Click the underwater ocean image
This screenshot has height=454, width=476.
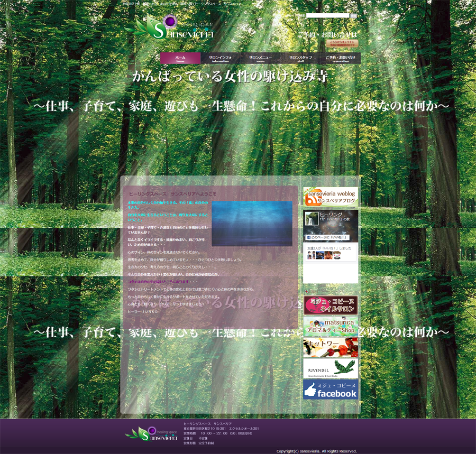click(252, 223)
